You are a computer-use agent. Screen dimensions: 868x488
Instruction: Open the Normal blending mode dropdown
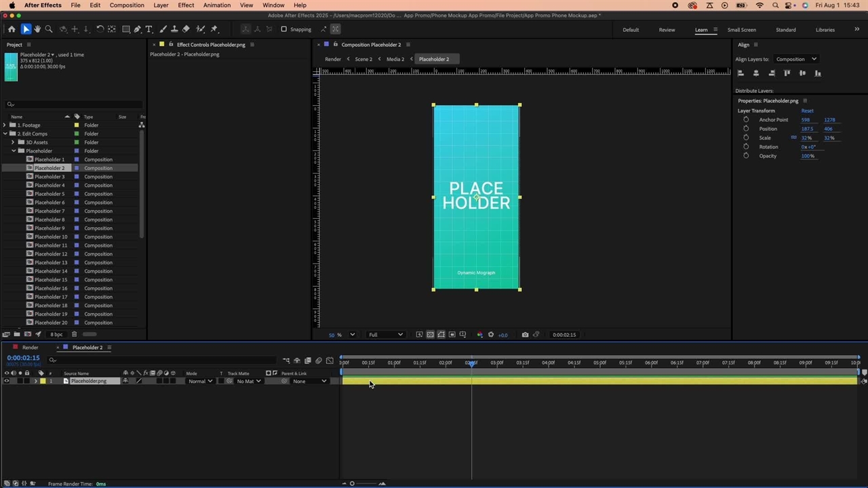pos(200,382)
